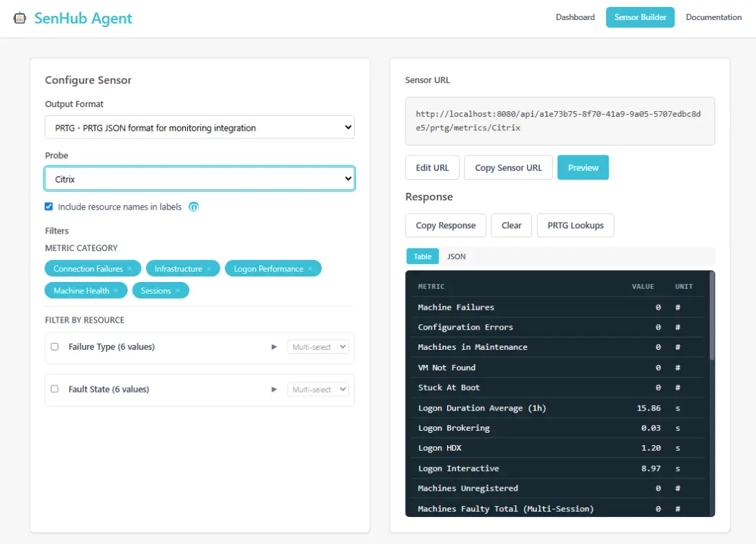Click the SenHub Agent logo icon
The height and width of the screenshot is (544, 756).
(x=20, y=18)
